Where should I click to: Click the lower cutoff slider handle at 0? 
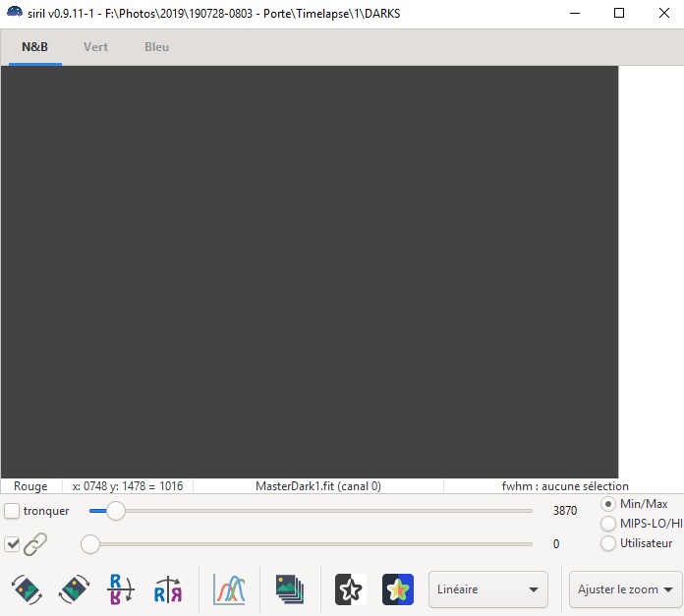(x=90, y=544)
